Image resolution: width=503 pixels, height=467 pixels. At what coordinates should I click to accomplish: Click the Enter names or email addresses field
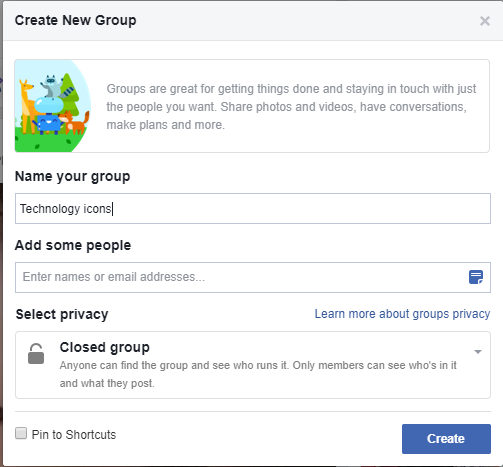pos(253,277)
